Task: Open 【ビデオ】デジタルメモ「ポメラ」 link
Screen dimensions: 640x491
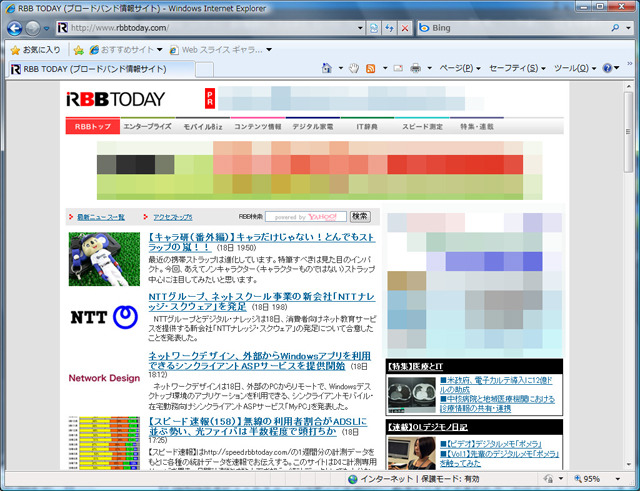Action: click(x=491, y=444)
